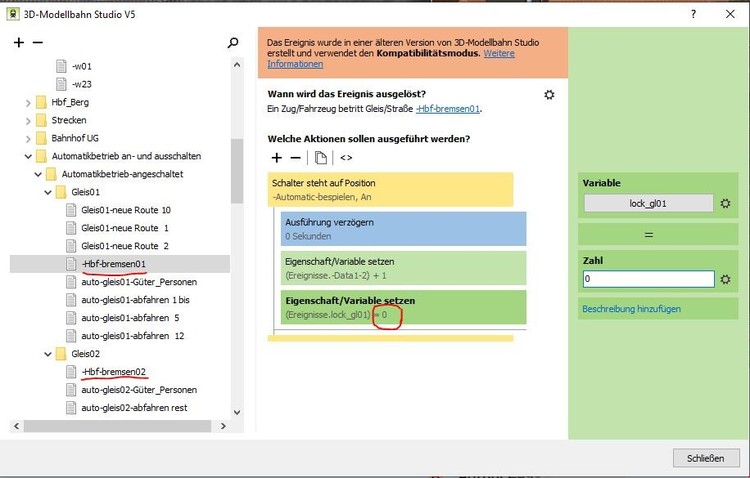Expand the Hbf_Berg folder
Viewport: 750px width, 478px height.
[x=28, y=102]
